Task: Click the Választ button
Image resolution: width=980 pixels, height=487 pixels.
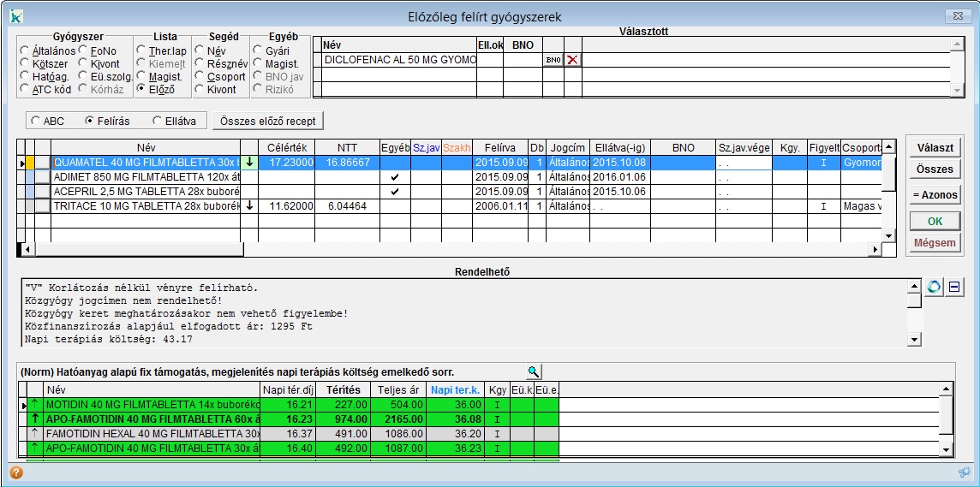Action: [x=935, y=147]
